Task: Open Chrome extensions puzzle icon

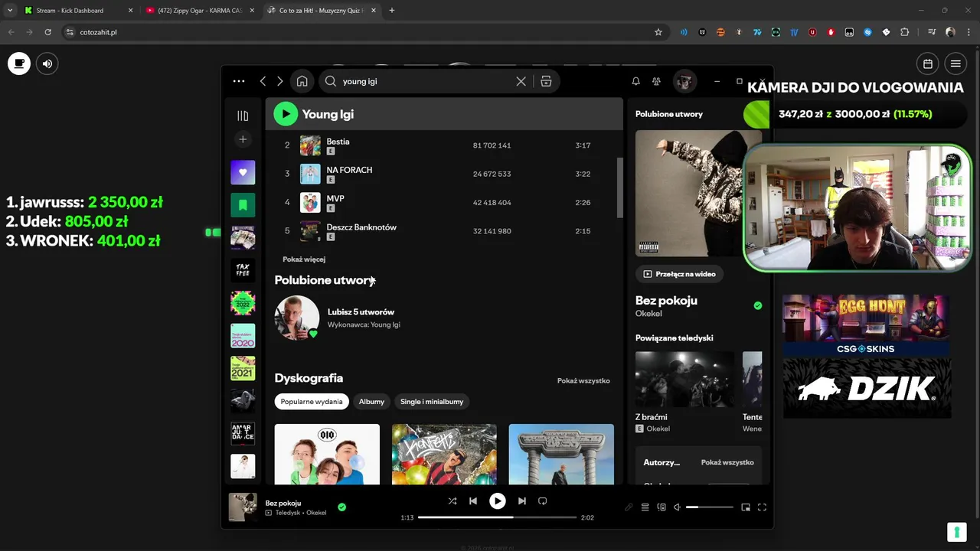Action: click(905, 32)
